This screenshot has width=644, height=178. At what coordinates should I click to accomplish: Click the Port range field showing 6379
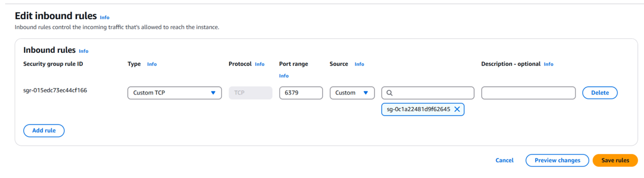(x=301, y=93)
